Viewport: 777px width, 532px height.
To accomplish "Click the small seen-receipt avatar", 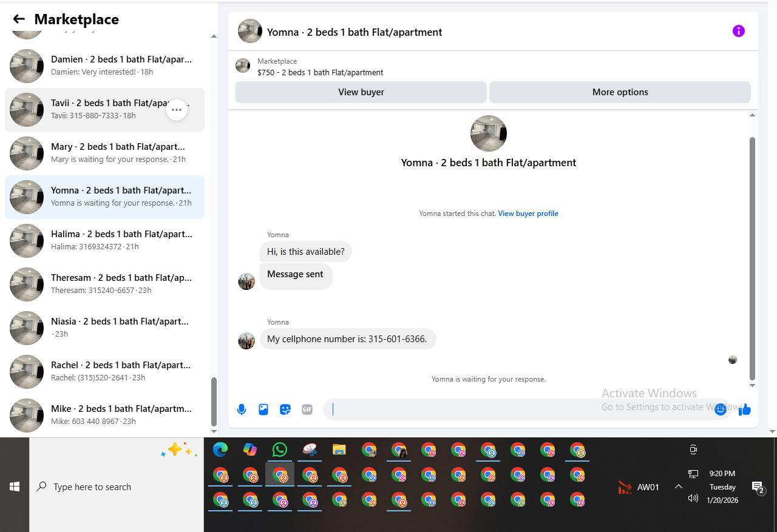I will (733, 360).
